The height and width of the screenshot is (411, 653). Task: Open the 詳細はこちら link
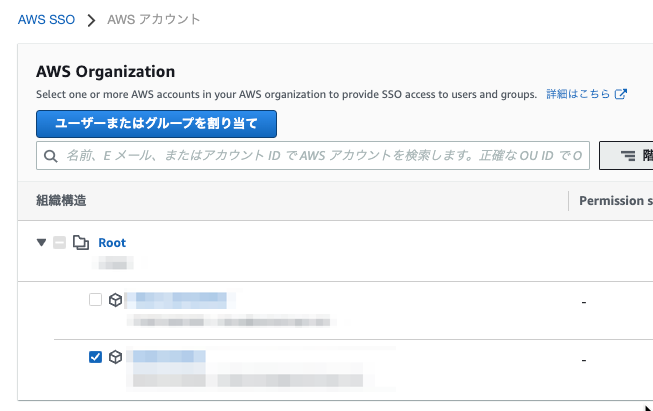coord(578,94)
